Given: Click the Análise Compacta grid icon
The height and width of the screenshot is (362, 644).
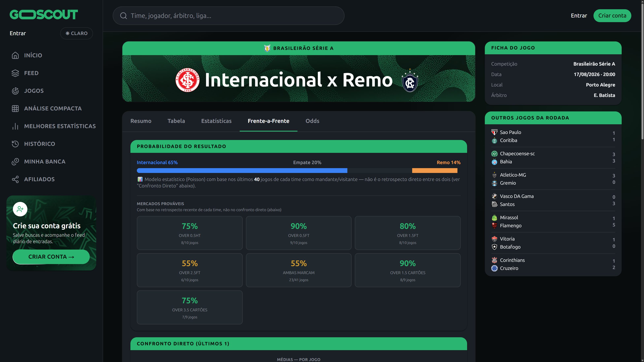Looking at the screenshot, I should tap(15, 108).
